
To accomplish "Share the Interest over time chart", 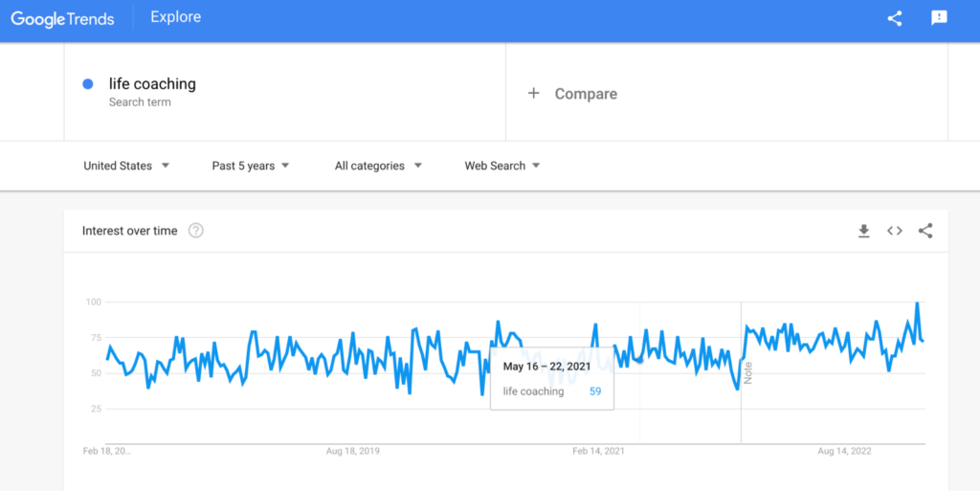I will point(925,231).
